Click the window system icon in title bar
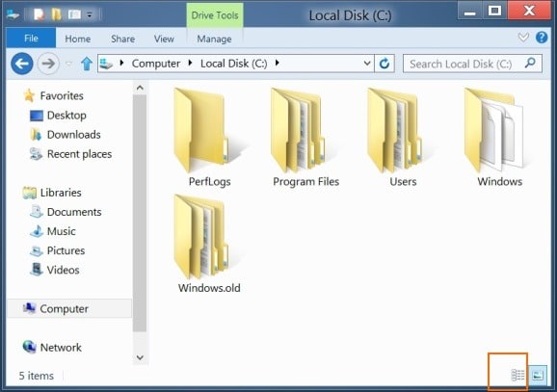557x392 pixels. click(x=13, y=14)
